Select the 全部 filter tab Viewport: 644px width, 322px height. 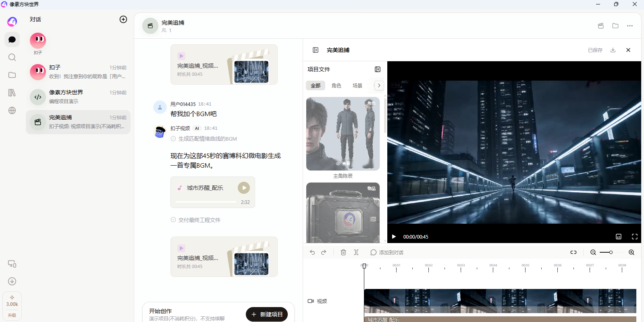(316, 85)
